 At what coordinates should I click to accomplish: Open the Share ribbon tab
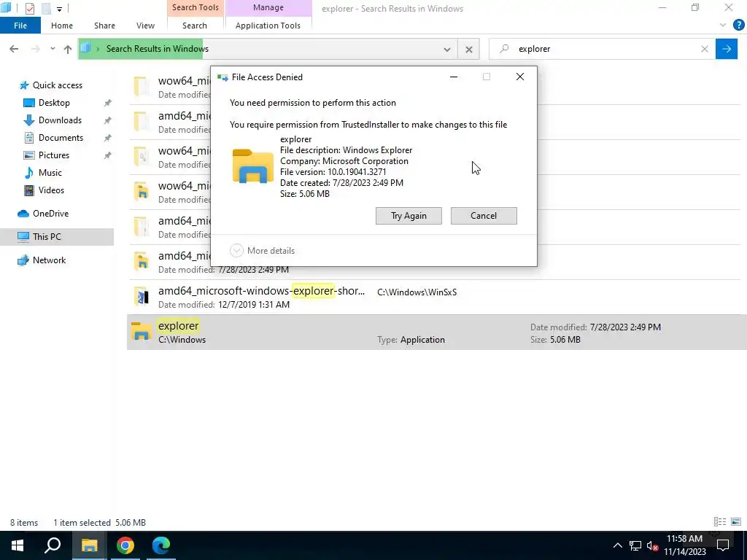pyautogui.click(x=104, y=26)
